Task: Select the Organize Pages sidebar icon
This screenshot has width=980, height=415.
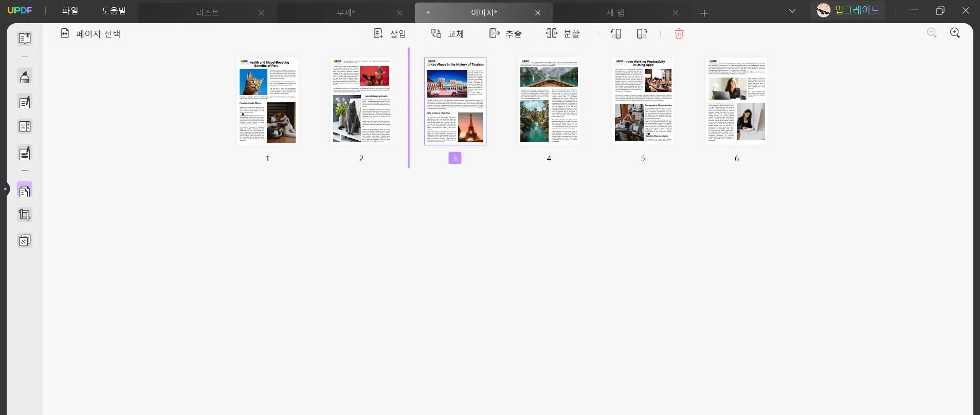Action: click(25, 190)
